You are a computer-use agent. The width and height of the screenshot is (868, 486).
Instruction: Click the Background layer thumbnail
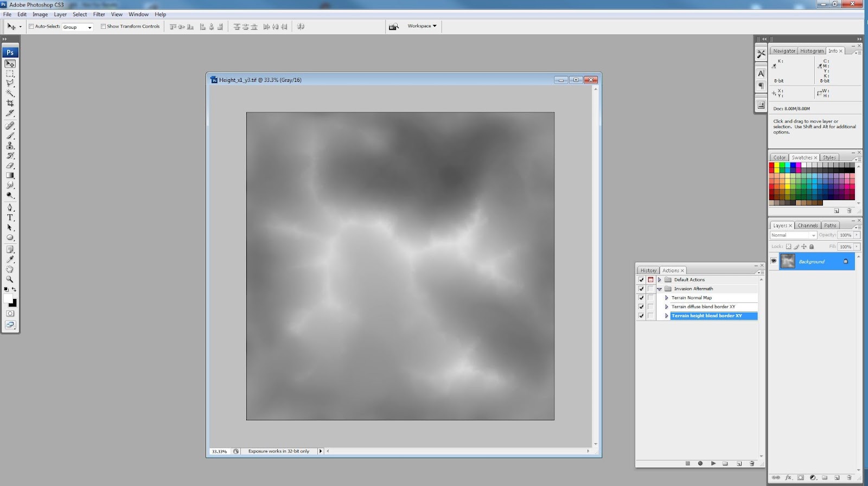[788, 261]
